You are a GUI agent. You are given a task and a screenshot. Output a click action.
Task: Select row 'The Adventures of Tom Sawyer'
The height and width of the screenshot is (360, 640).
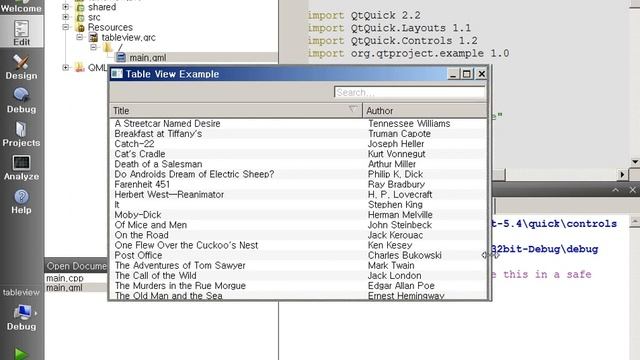[x=298, y=265]
